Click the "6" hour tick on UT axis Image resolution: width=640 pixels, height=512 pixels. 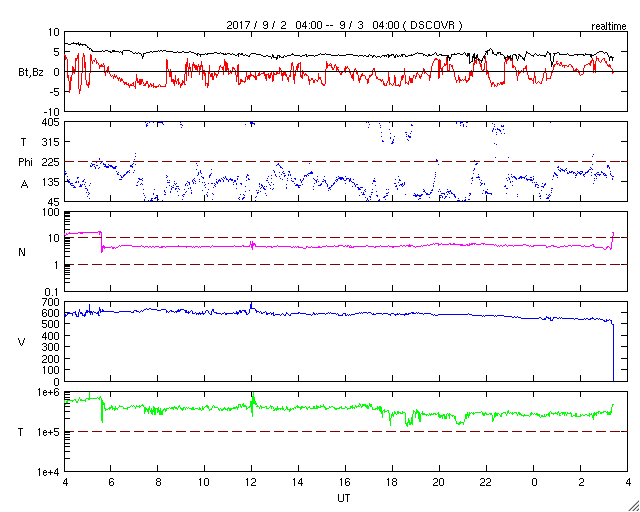[111, 483]
